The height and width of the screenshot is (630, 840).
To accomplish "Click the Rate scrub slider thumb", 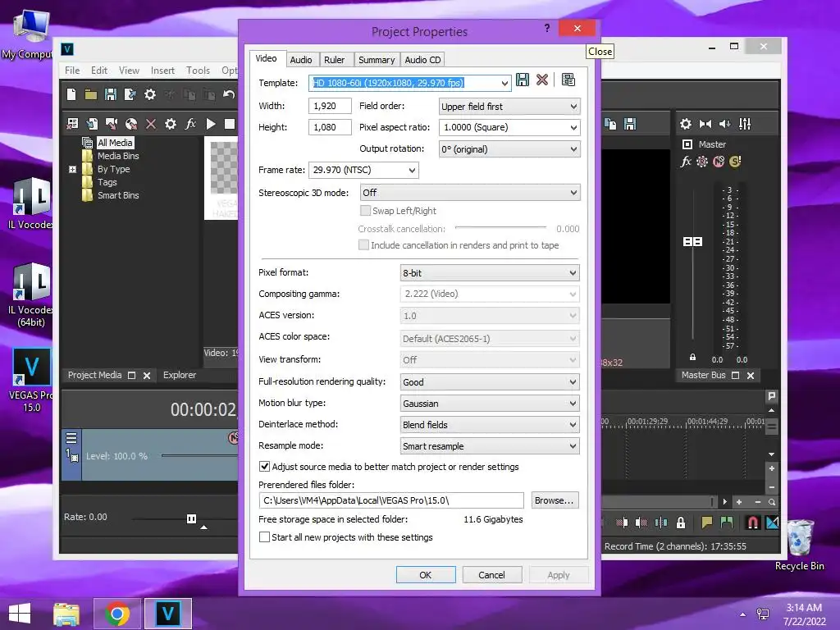I will [x=191, y=518].
